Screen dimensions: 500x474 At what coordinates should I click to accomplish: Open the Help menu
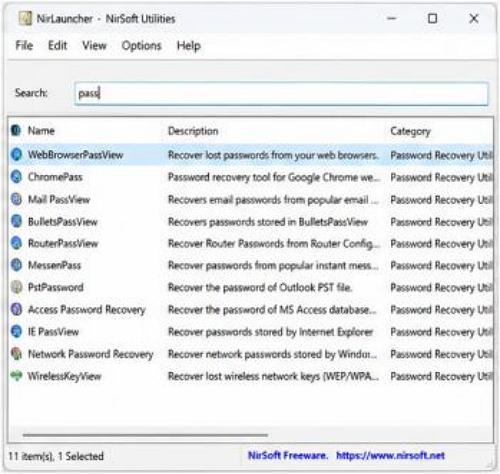pyautogui.click(x=188, y=46)
